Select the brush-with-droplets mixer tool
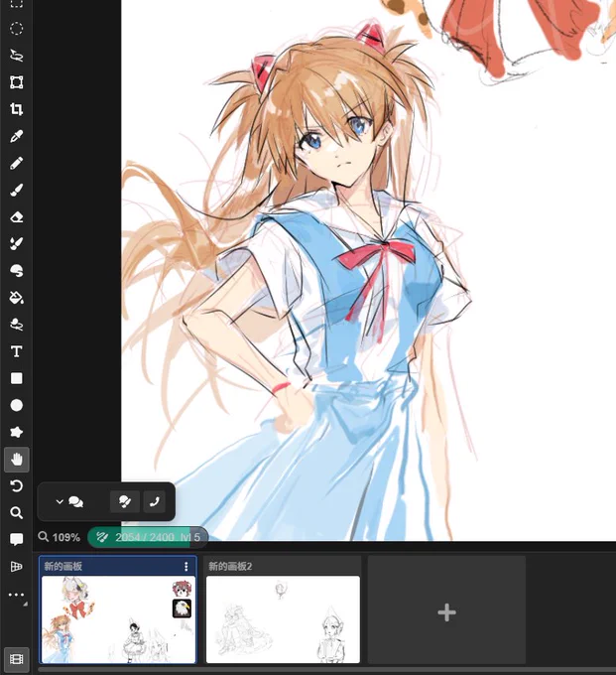The width and height of the screenshot is (616, 675). (16, 243)
